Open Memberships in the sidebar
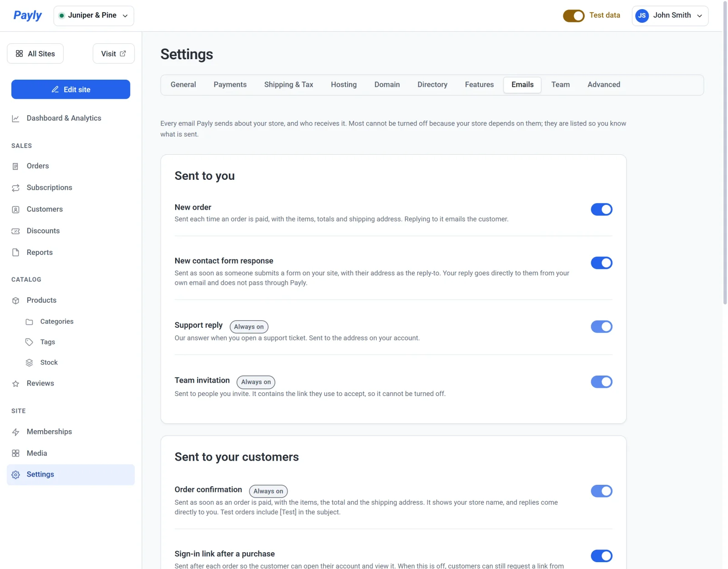Screen dimensions: 728x569 (71, 432)
